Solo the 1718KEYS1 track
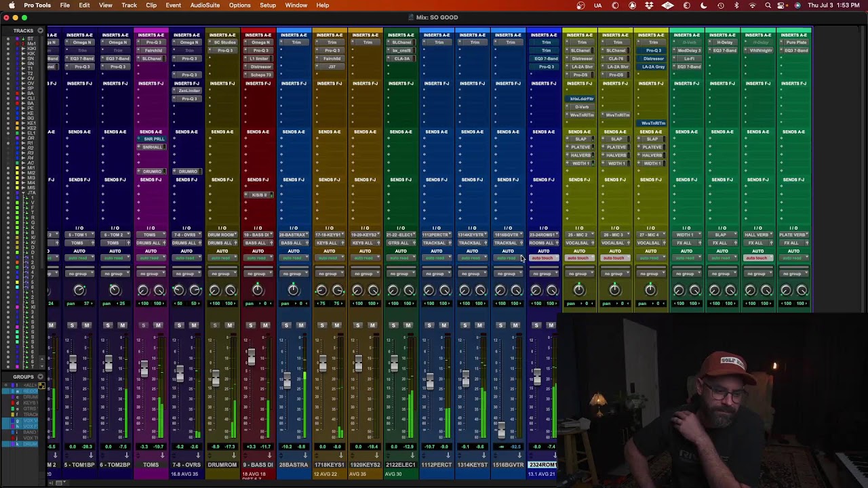 pyautogui.click(x=321, y=325)
